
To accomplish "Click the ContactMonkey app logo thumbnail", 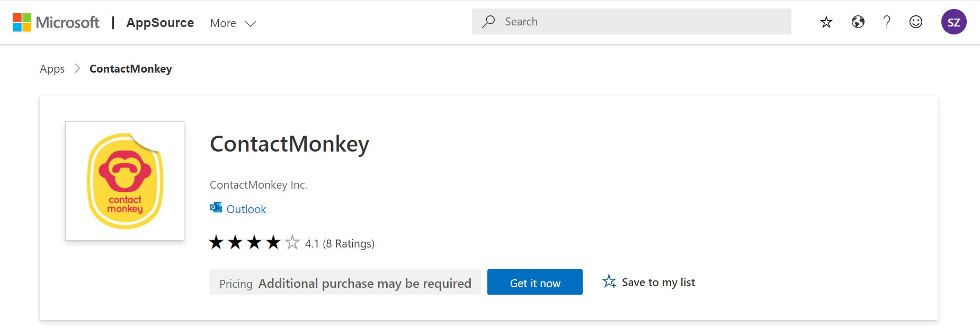I will coord(124,181).
